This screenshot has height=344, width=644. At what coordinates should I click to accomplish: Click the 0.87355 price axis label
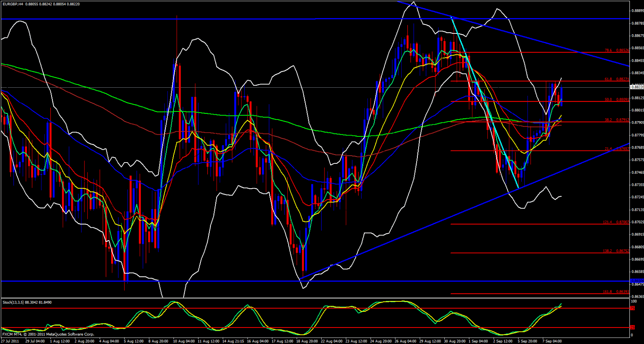coord(637,185)
